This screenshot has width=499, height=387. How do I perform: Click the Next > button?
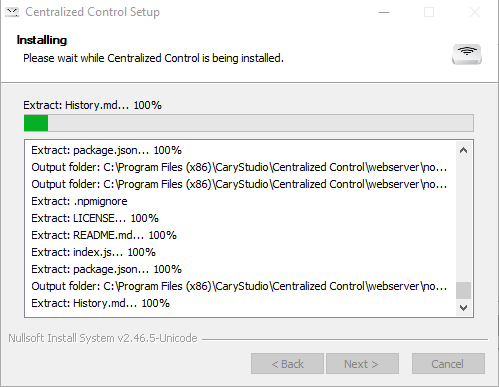(362, 364)
